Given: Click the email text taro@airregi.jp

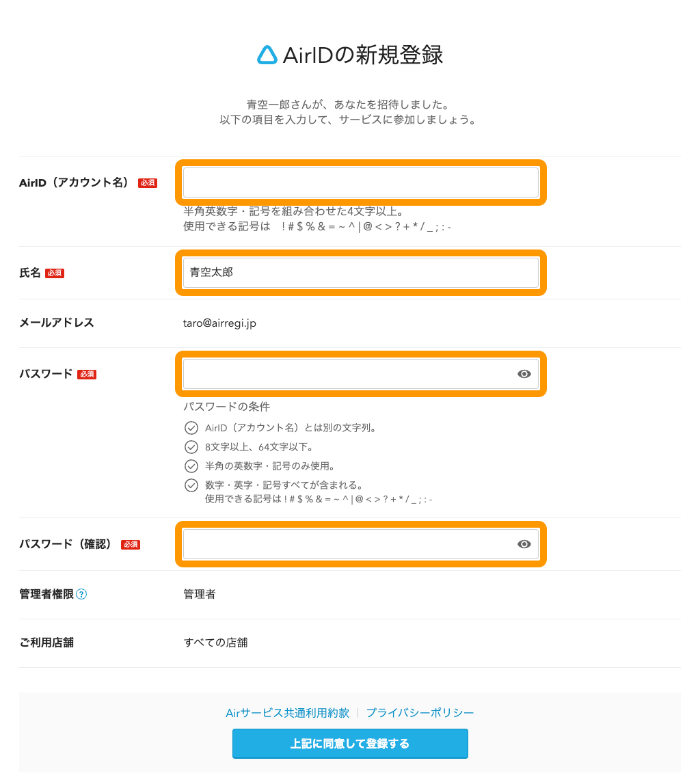Looking at the screenshot, I should 219,323.
